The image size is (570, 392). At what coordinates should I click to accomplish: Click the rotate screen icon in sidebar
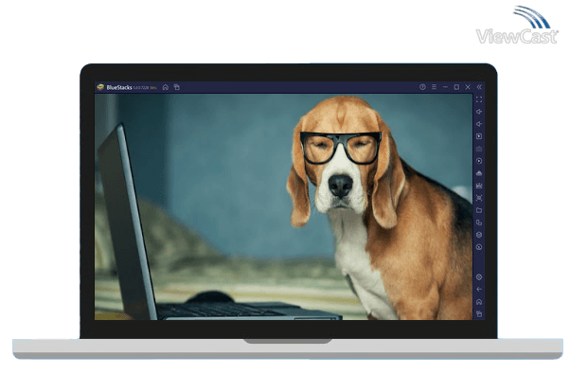click(479, 223)
